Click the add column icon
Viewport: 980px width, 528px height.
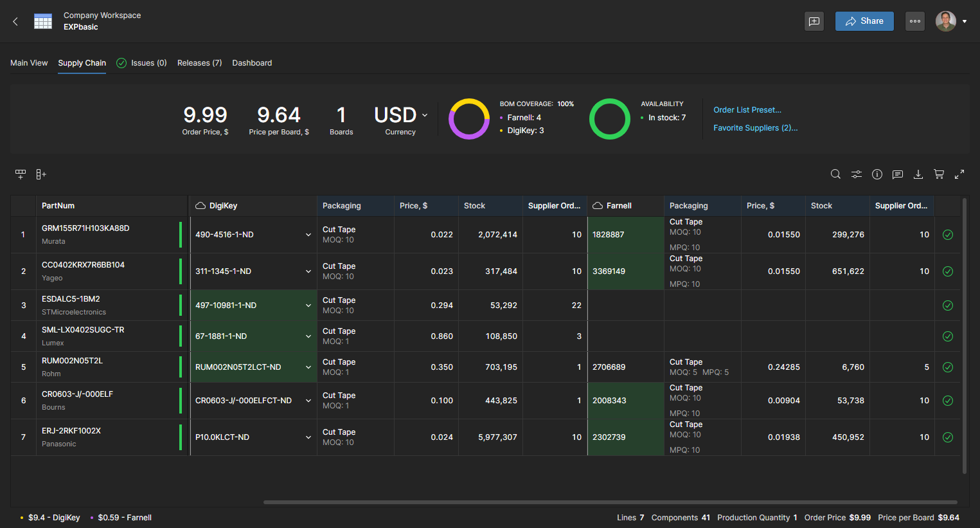41,174
